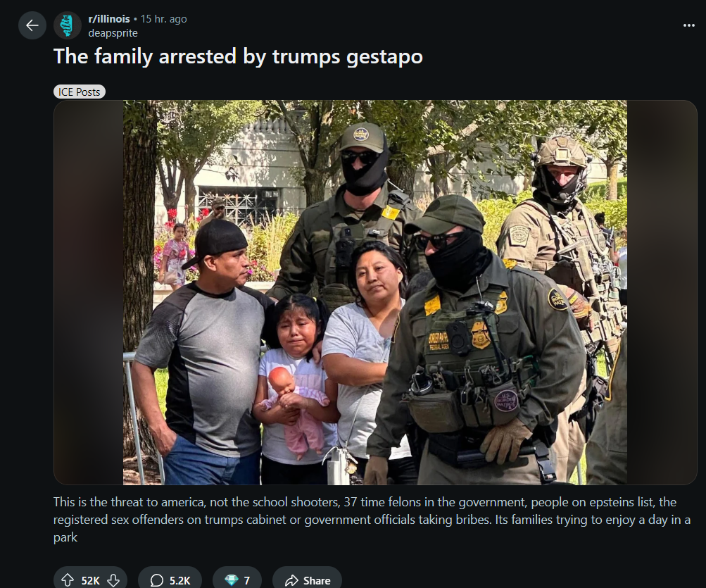
Task: Open deapsprite's user profile
Action: pyautogui.click(x=113, y=33)
